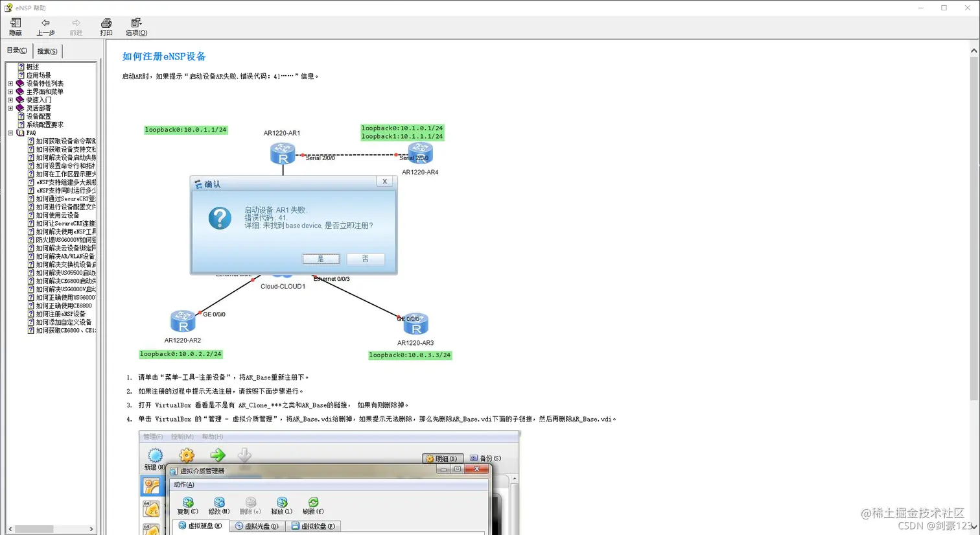Click the page icon beside 概述

[x=21, y=67]
